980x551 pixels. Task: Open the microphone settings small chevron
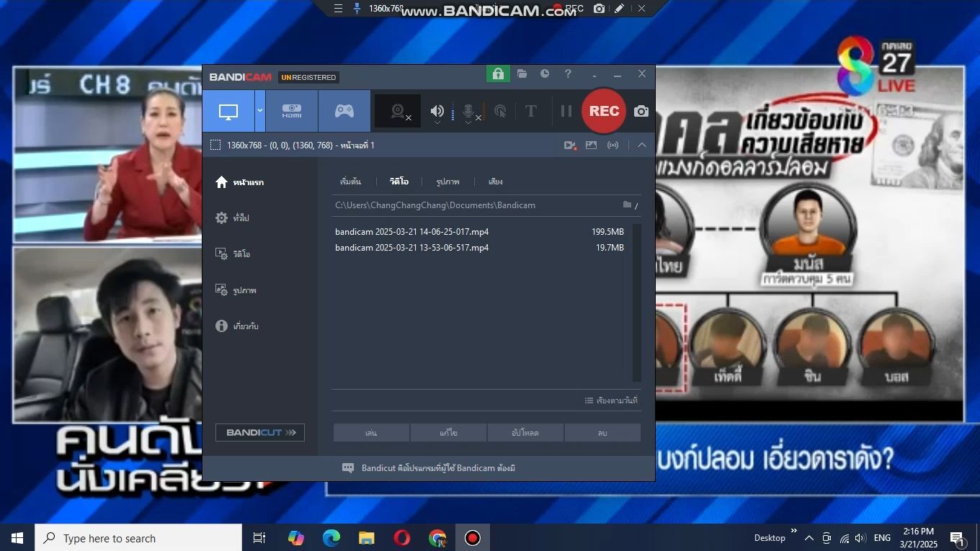[x=468, y=122]
